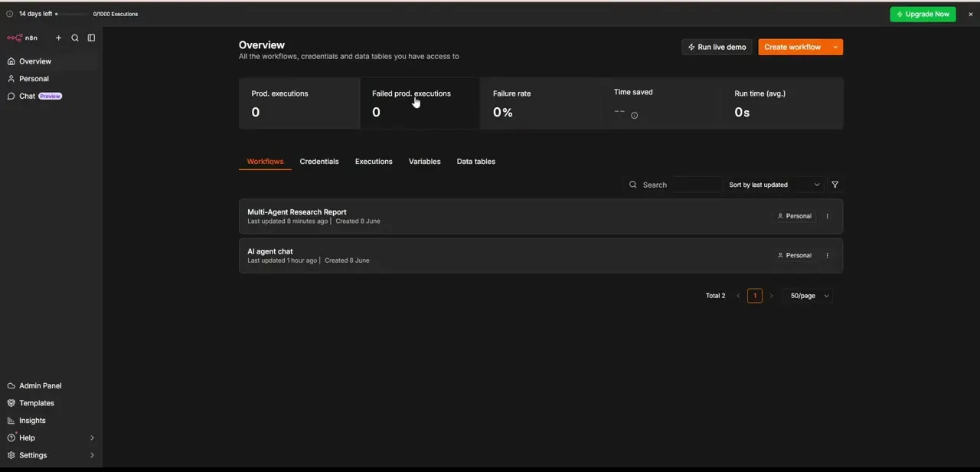Open Templates in the sidebar
This screenshot has width=980, height=472.
pyautogui.click(x=51, y=403)
